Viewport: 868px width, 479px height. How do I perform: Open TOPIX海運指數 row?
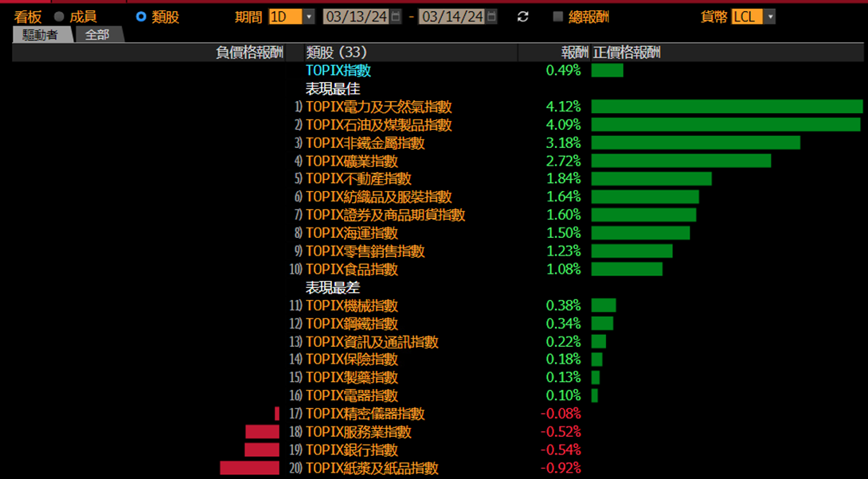pos(351,233)
